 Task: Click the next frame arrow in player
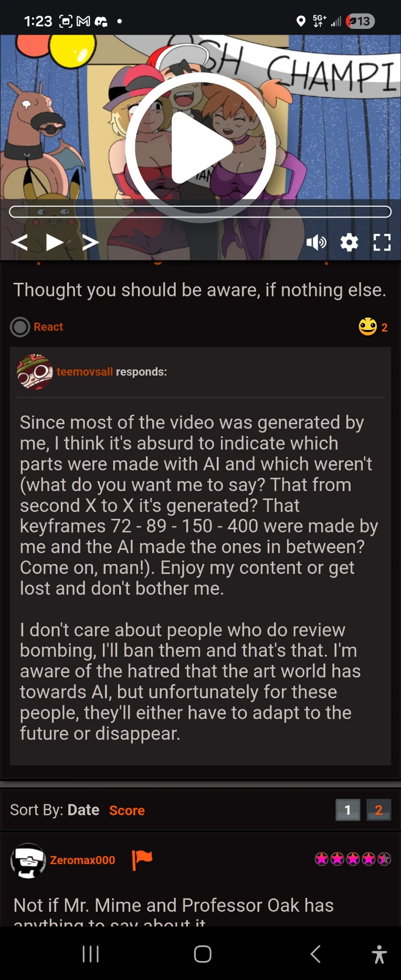pos(90,242)
